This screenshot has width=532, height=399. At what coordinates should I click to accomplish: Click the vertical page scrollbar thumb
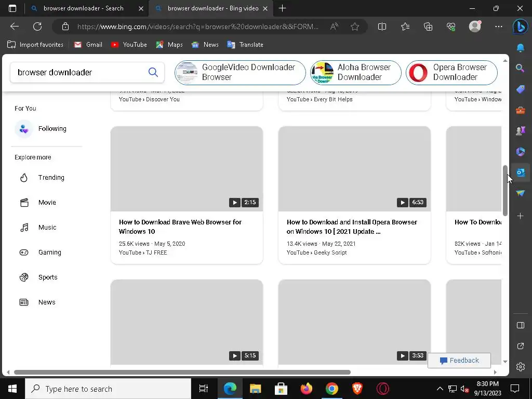click(505, 191)
